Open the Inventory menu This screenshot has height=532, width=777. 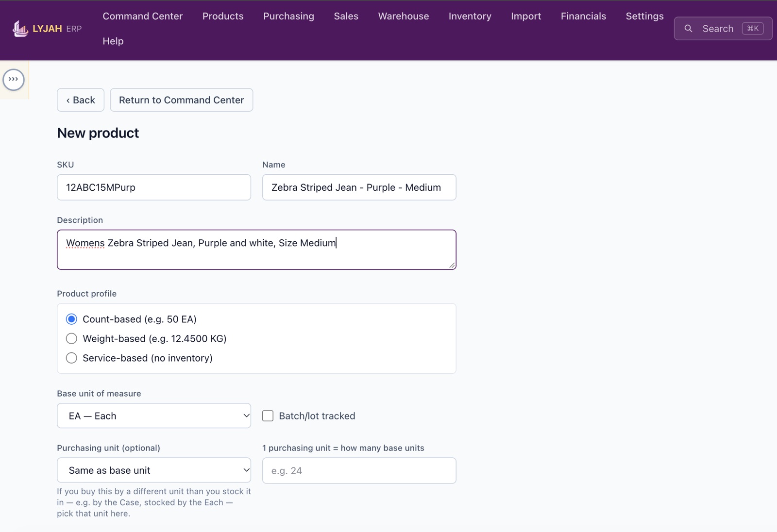[470, 16]
